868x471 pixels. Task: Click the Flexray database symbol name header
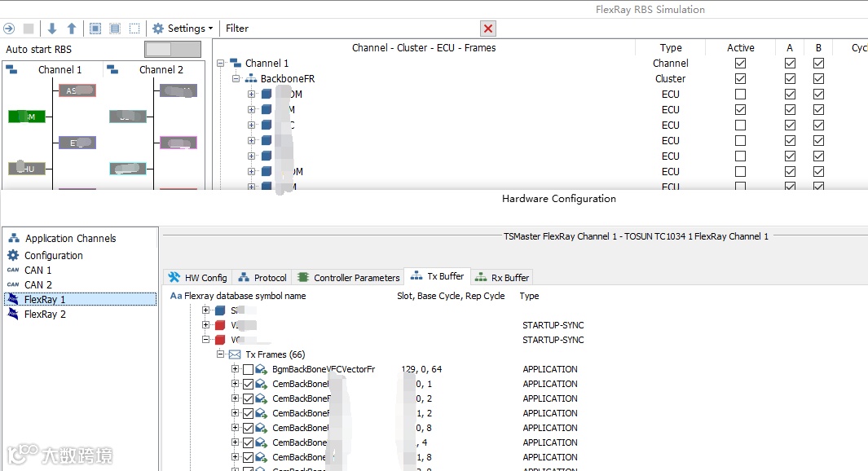245,296
